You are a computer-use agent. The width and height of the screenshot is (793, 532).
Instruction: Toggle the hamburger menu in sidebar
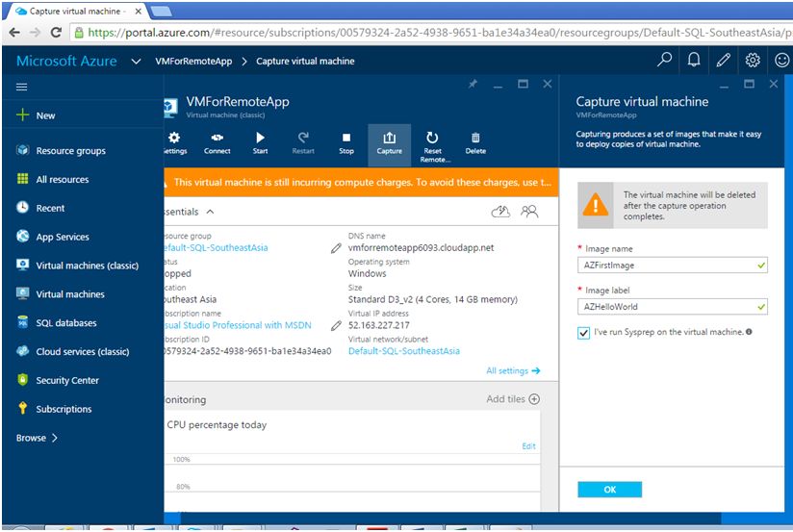click(x=22, y=87)
